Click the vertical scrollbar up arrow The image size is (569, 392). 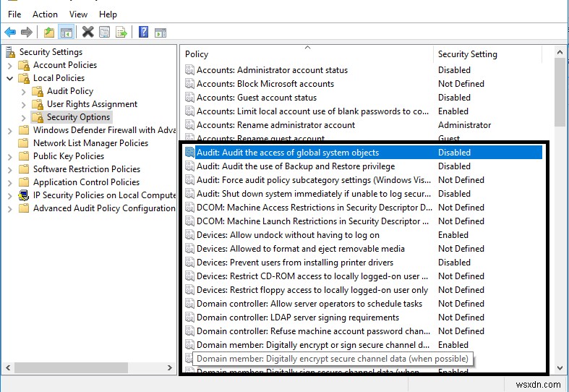[560, 52]
